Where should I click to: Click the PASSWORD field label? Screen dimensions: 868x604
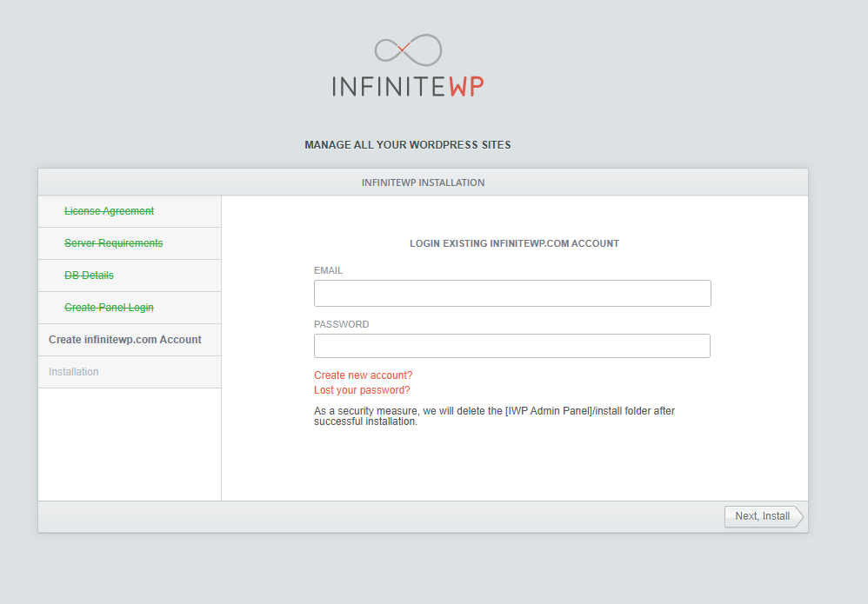point(342,324)
